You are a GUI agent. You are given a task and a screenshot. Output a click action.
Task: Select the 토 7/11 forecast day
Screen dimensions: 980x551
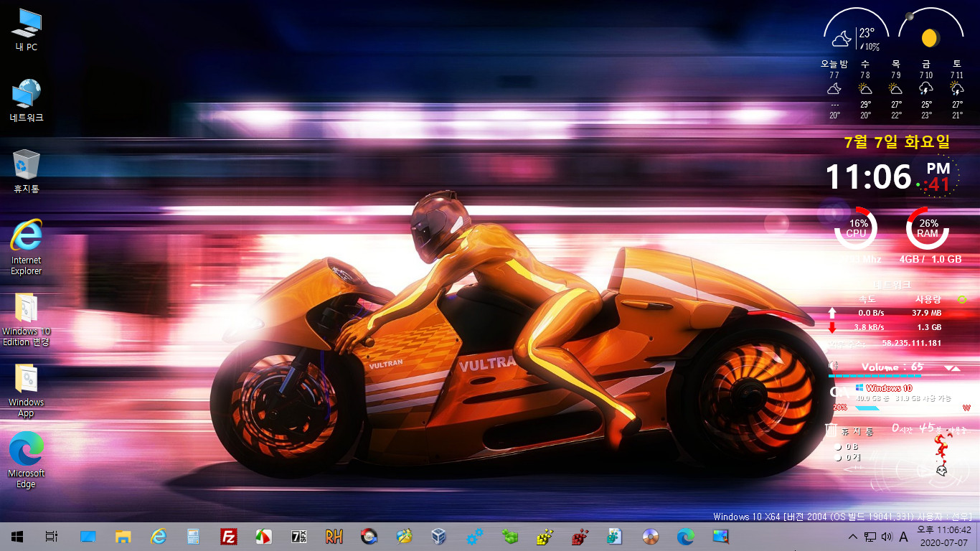click(x=957, y=90)
